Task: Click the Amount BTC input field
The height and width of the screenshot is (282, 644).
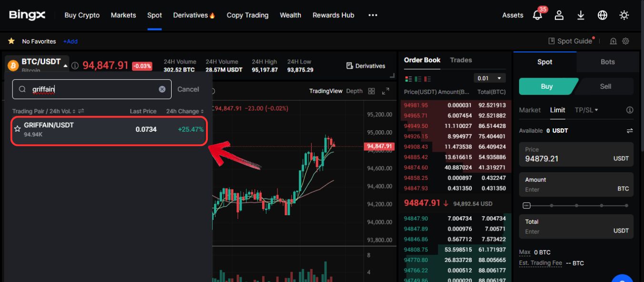Action: pyautogui.click(x=576, y=184)
